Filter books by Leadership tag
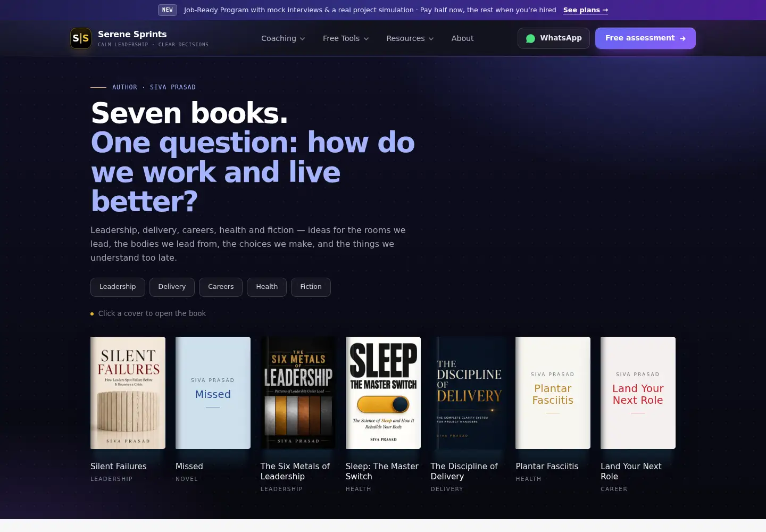This screenshot has width=766, height=532. (x=118, y=287)
